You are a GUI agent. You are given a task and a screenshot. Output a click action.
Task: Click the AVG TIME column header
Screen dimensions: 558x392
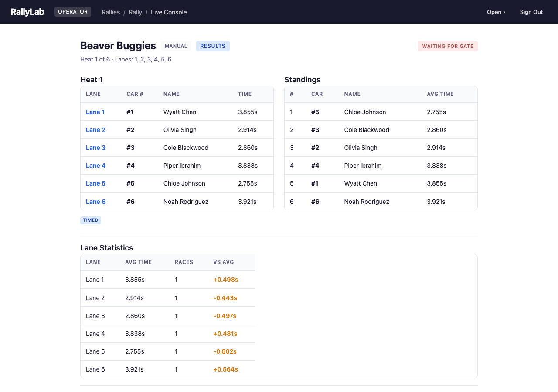pos(440,94)
